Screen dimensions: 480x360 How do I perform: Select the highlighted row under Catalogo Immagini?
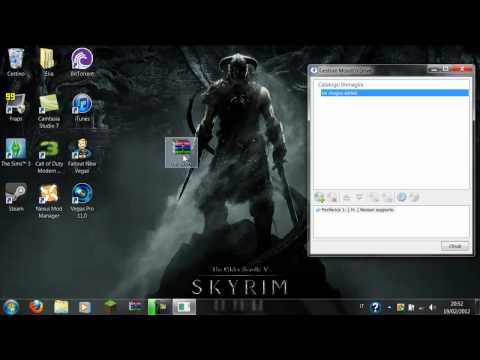pyautogui.click(x=395, y=93)
